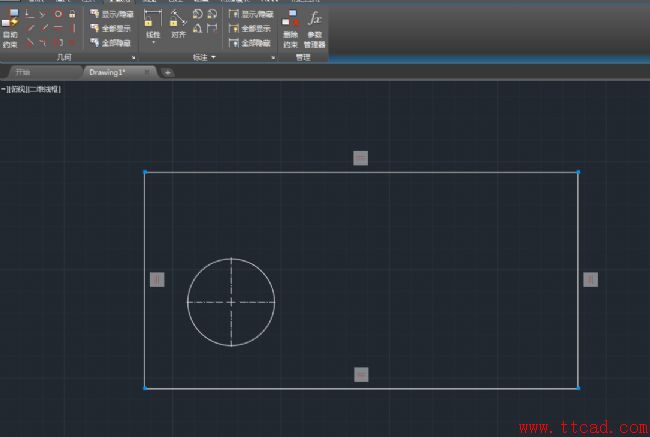Select the top-left blue grip of rectangle
This screenshot has height=437, width=650.
point(145,172)
